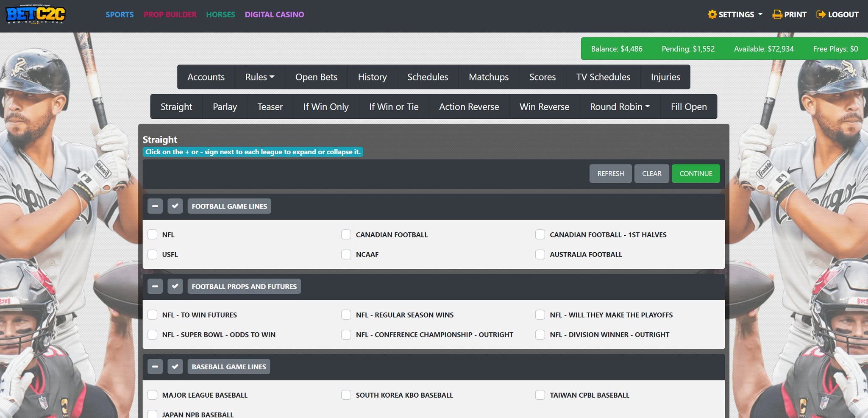Image resolution: width=868 pixels, height=418 pixels.
Task: Expand the Round Robin dropdown
Action: point(620,107)
